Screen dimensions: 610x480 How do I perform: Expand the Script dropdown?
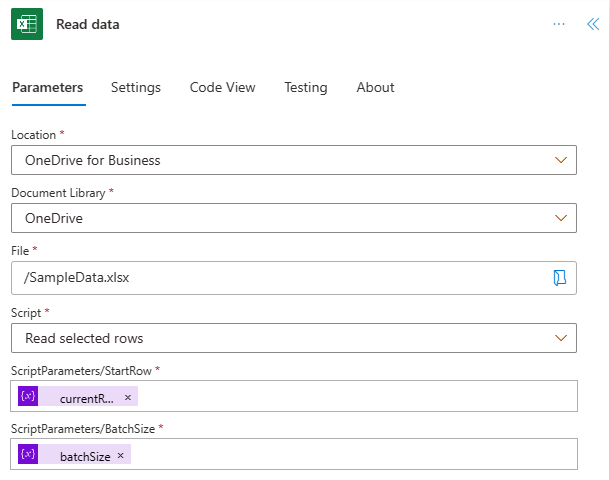(x=560, y=338)
